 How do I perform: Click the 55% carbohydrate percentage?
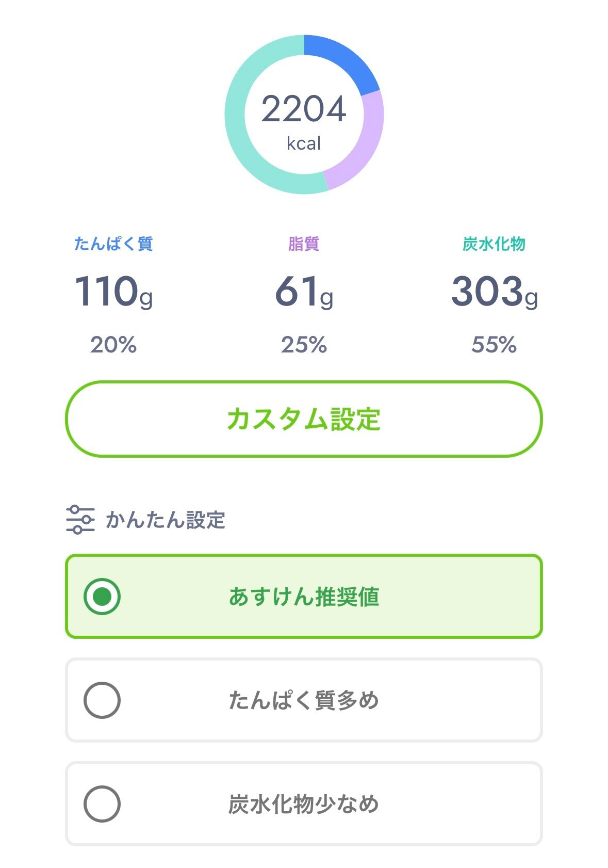pyautogui.click(x=494, y=345)
